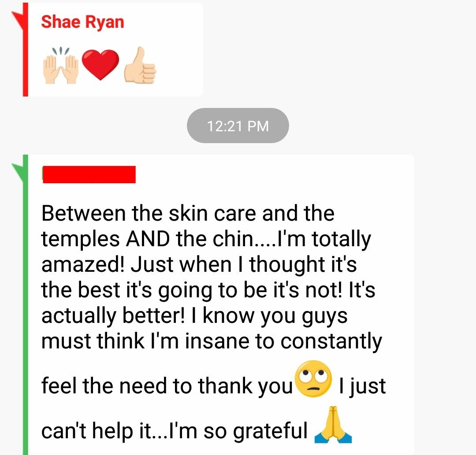
Task: Click the line "Between the skin care and the"
Action: (x=188, y=213)
